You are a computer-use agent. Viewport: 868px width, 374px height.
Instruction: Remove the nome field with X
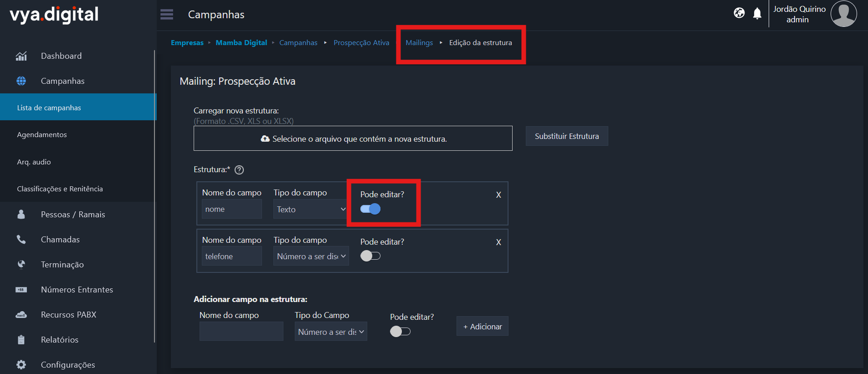[x=498, y=195]
